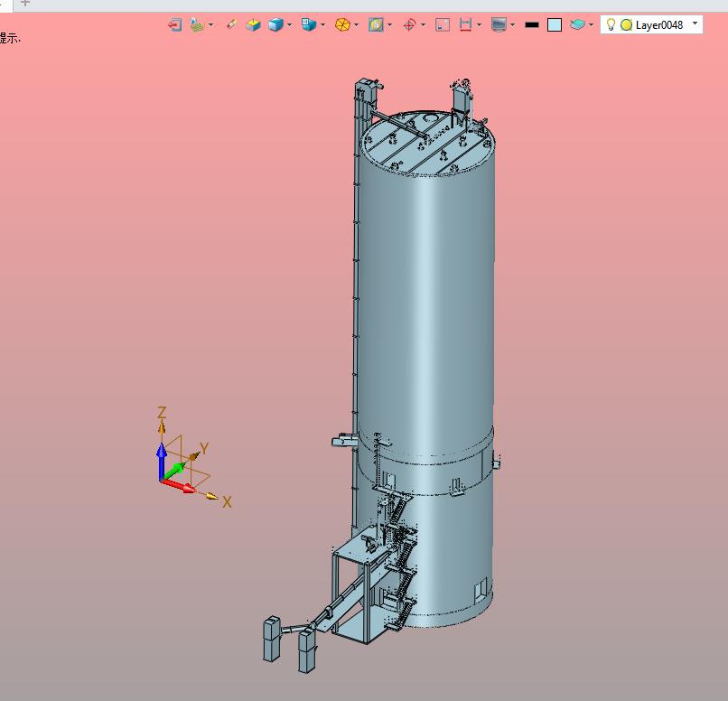The image size is (728, 701).
Task: Click the red crosshair target icon
Action: (409, 24)
